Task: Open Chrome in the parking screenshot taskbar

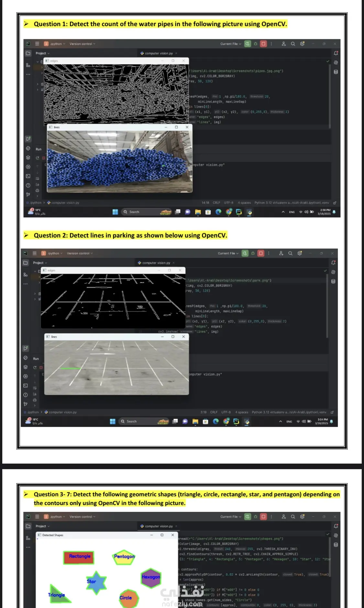Action: click(226, 422)
